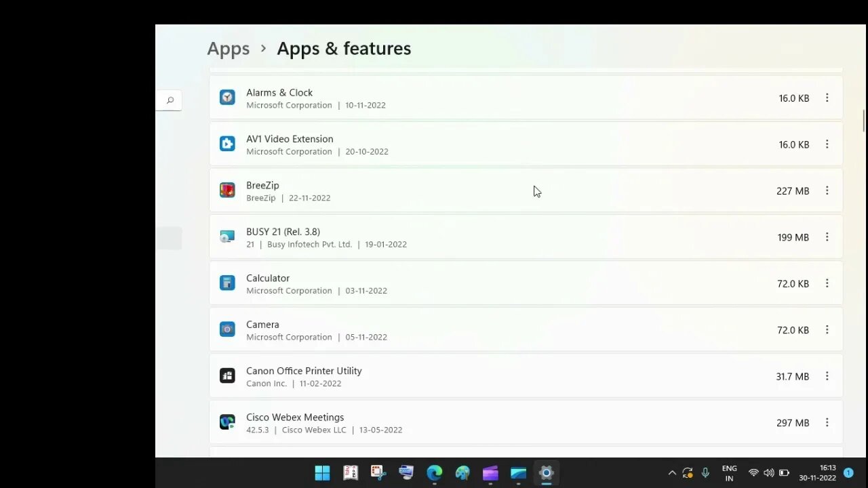868x488 pixels.
Task: Open the Windows Start menu
Action: [x=322, y=472]
